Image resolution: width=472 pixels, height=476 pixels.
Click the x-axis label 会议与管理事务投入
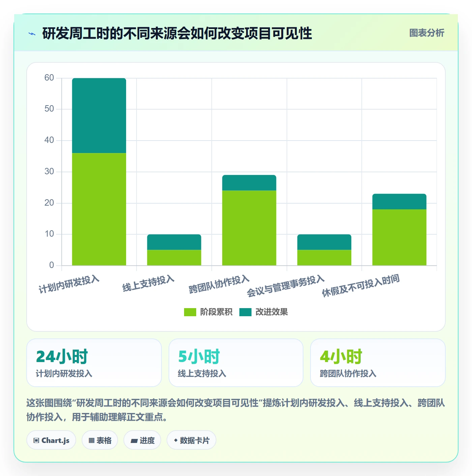tap(286, 286)
